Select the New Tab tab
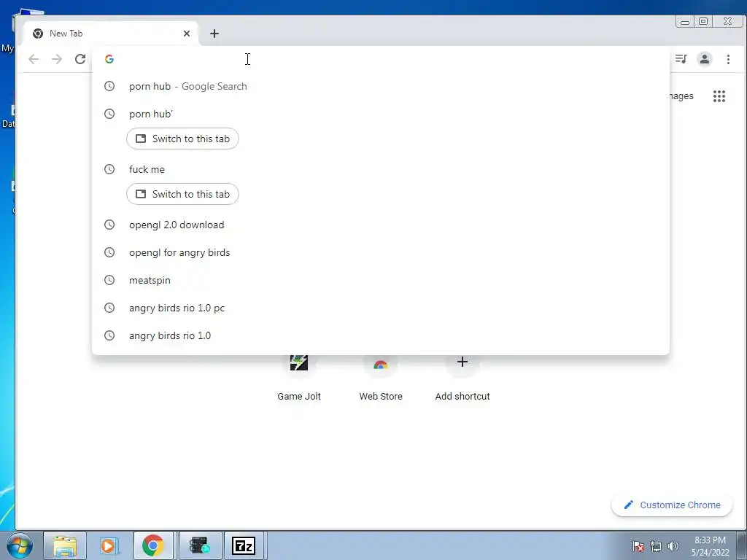 (111, 34)
